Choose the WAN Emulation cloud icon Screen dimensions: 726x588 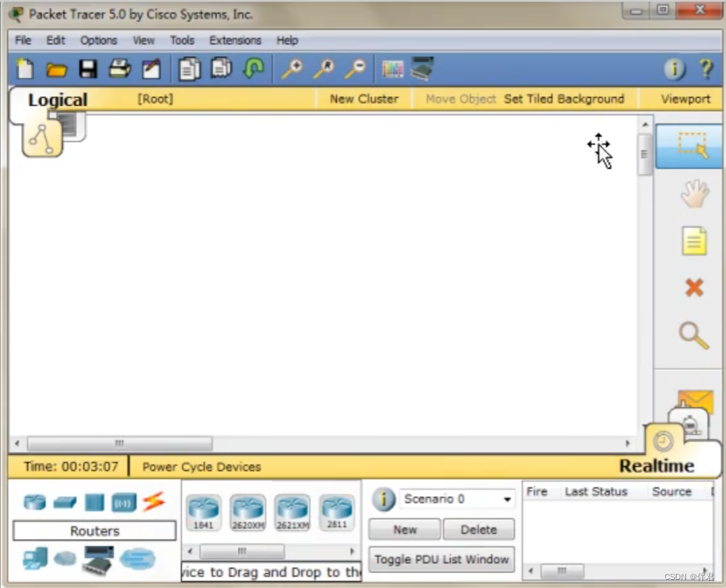(65, 558)
